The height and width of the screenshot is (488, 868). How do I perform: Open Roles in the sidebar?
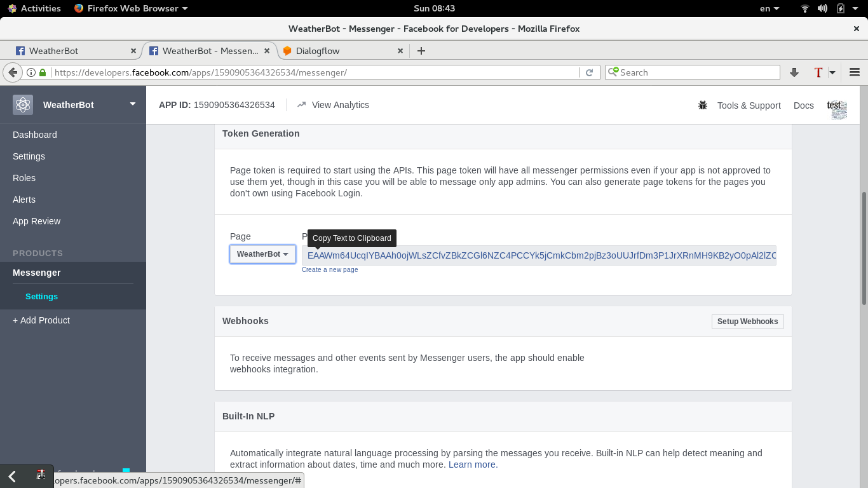(x=24, y=178)
